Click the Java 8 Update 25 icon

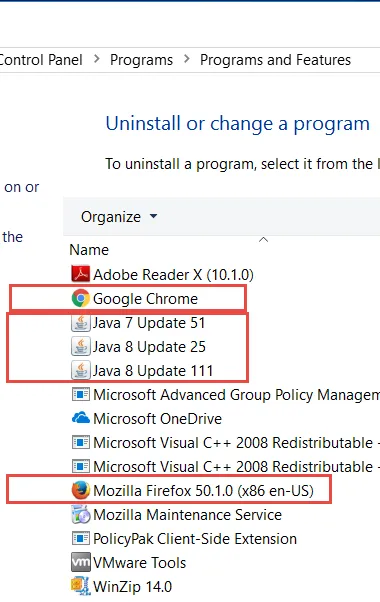pyautogui.click(x=81, y=346)
